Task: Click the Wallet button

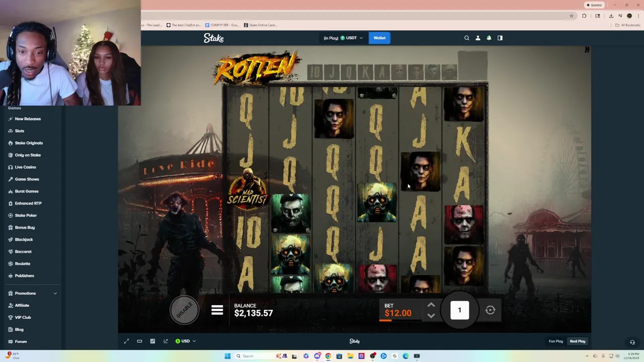Action: (379, 38)
